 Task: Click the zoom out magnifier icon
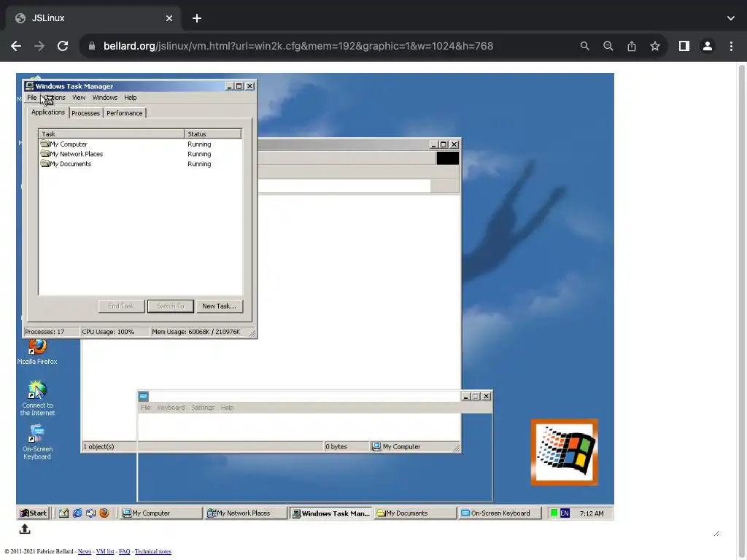tap(608, 46)
